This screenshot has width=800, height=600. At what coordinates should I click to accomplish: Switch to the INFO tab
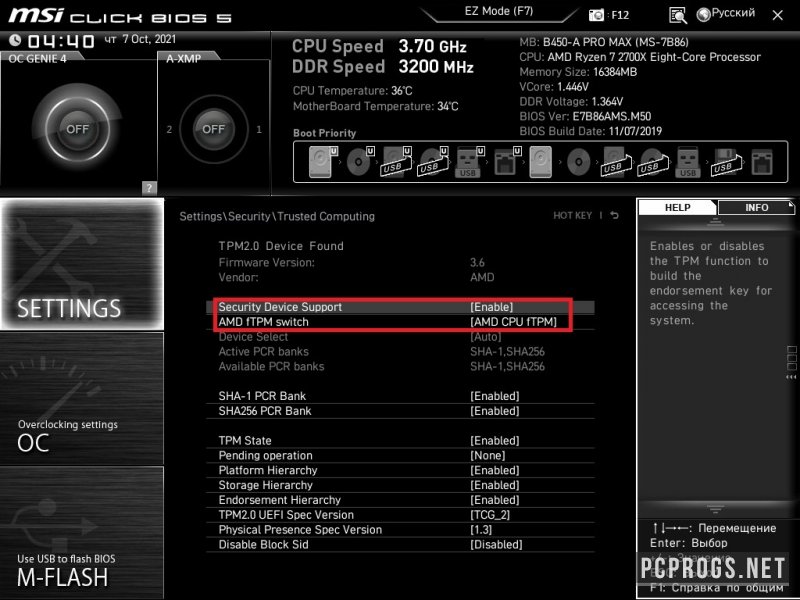(x=756, y=207)
